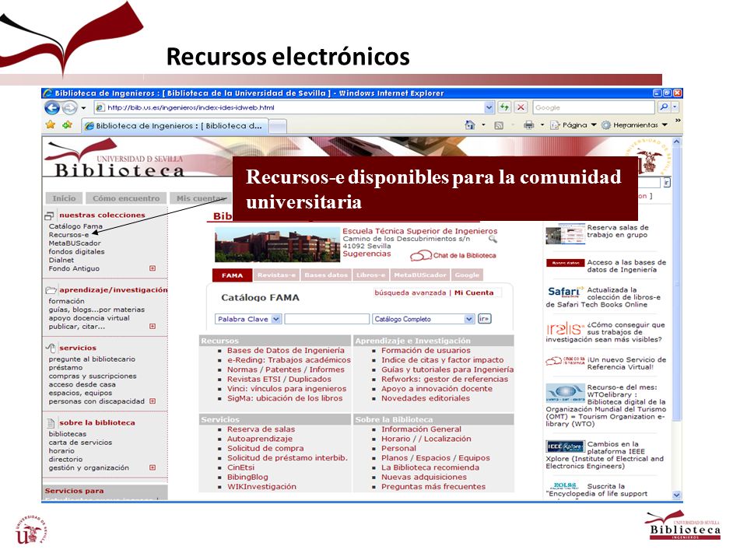Viewport: 747px width, 560px height.
Task: Open the Herramientas menu dropdown
Action: tap(634, 125)
